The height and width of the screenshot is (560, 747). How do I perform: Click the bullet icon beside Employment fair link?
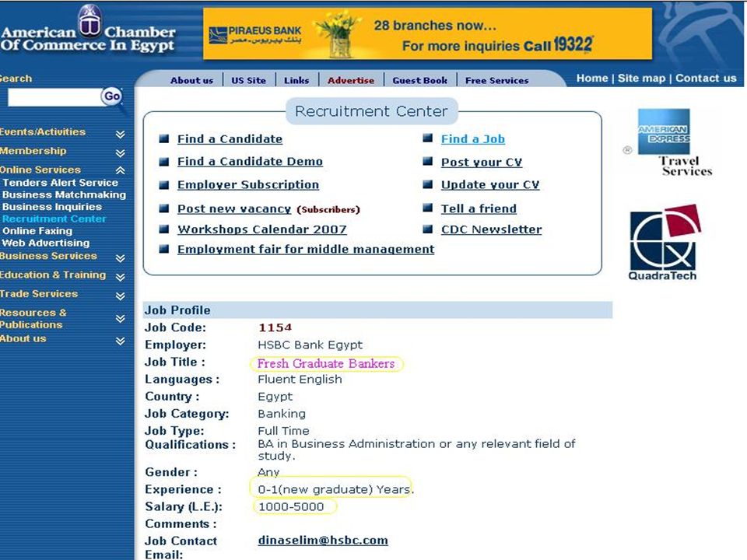point(164,249)
